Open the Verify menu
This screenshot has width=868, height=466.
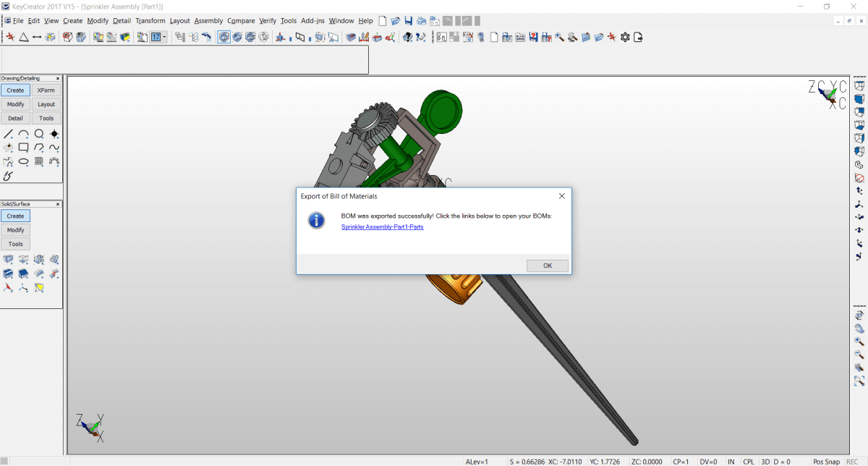click(x=268, y=21)
